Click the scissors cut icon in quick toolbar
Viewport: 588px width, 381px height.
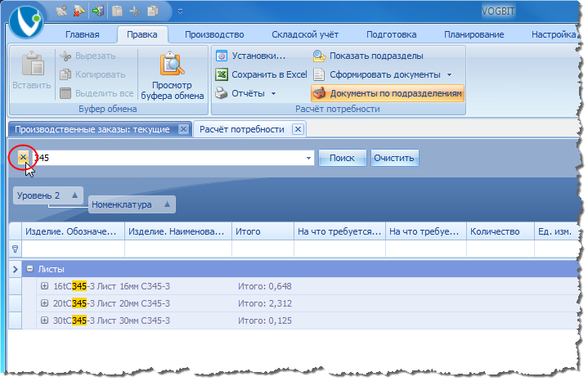point(135,11)
